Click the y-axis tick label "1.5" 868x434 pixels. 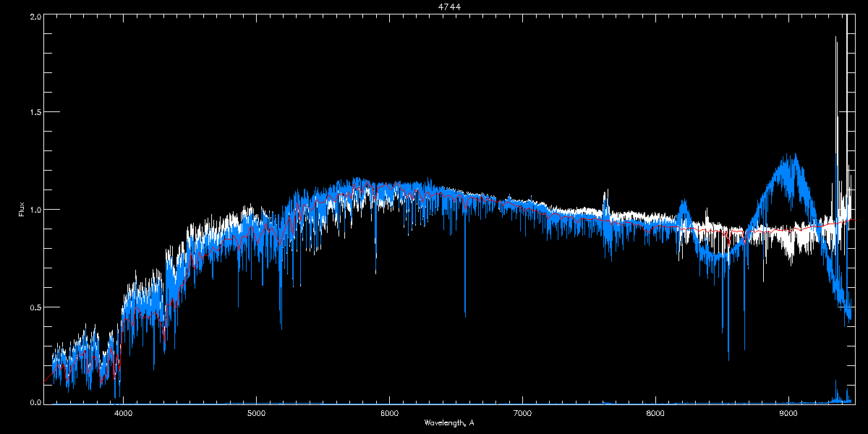coord(34,113)
